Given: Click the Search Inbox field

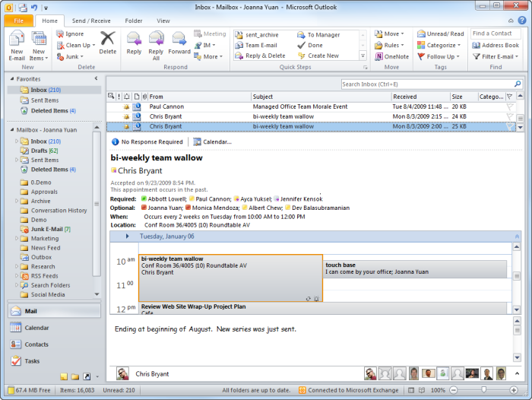Looking at the screenshot, I should [427, 84].
